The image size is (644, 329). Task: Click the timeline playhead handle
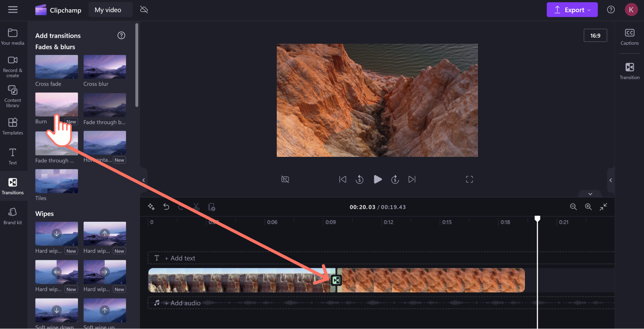(537, 219)
